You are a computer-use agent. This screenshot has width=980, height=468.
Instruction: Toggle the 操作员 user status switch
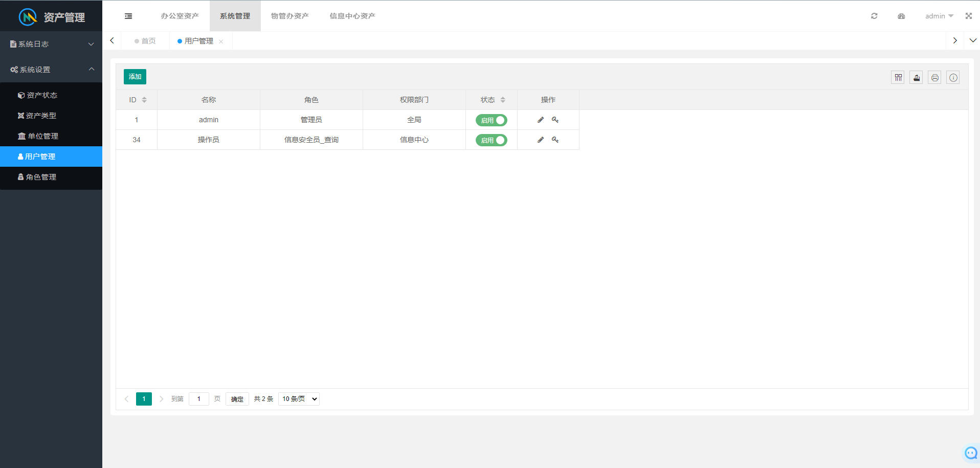coord(491,140)
